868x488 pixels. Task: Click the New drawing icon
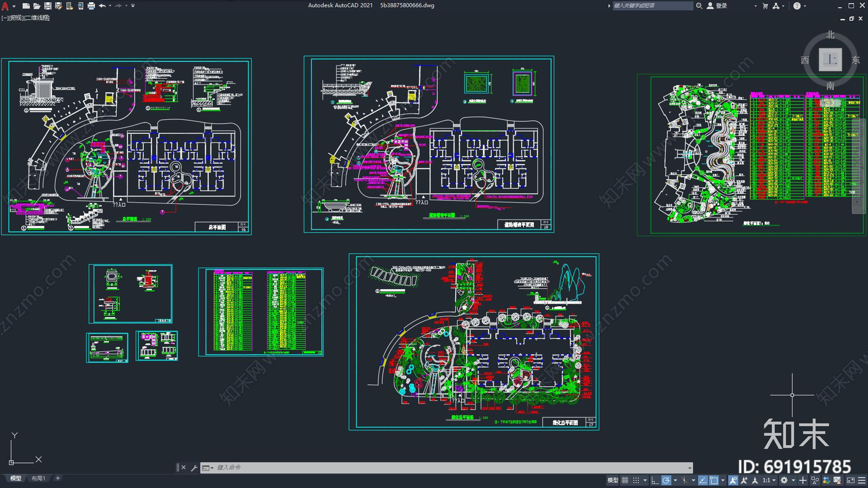tap(26, 6)
